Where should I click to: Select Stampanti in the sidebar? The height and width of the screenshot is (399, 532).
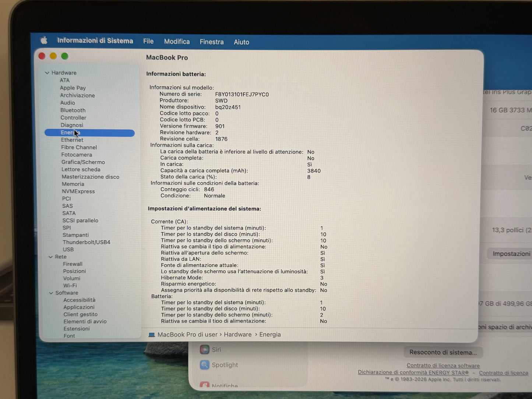tap(75, 235)
